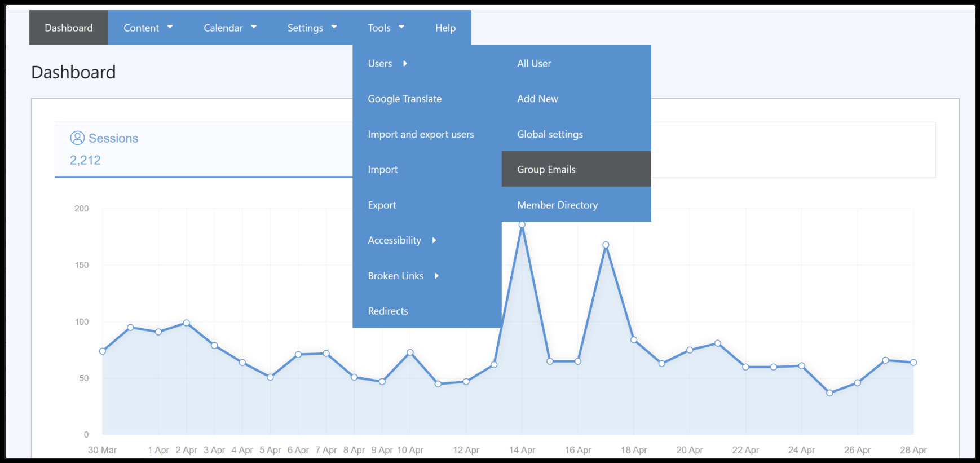Click the Sessions user-circle icon

coord(77,138)
